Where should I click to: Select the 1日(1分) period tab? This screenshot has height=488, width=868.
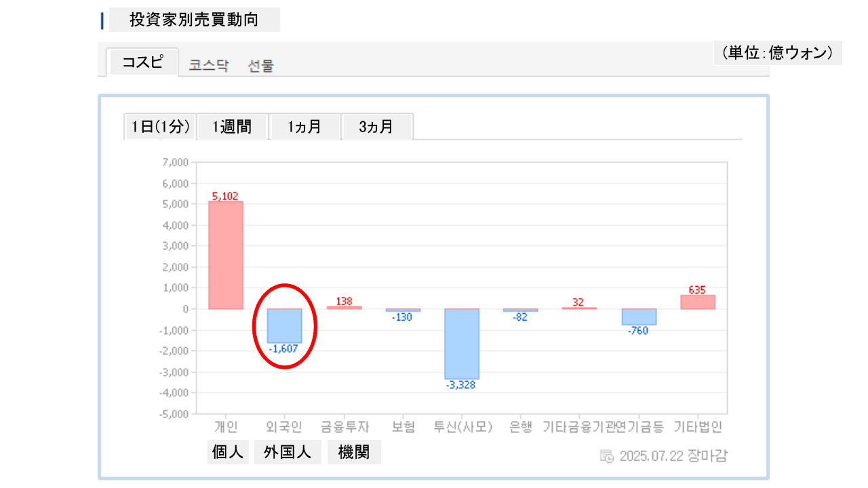[x=161, y=127]
